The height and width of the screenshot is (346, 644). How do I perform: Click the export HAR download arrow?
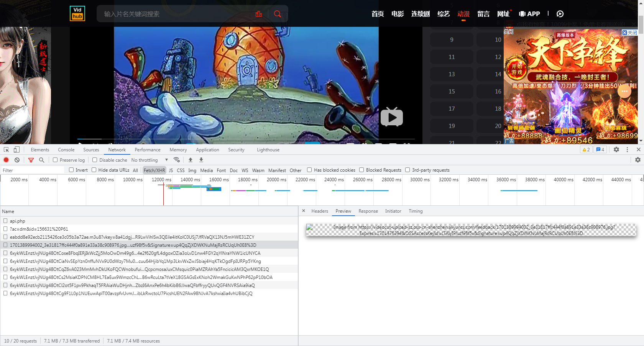(201, 160)
